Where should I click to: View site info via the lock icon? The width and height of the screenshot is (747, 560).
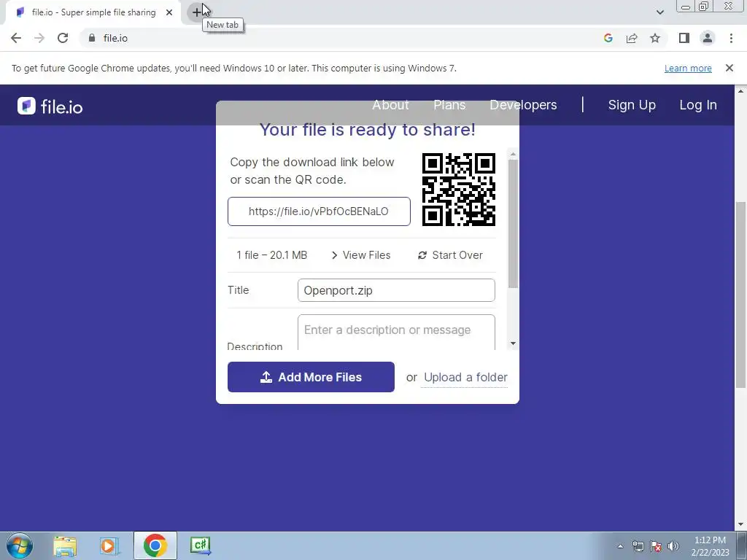(x=92, y=38)
